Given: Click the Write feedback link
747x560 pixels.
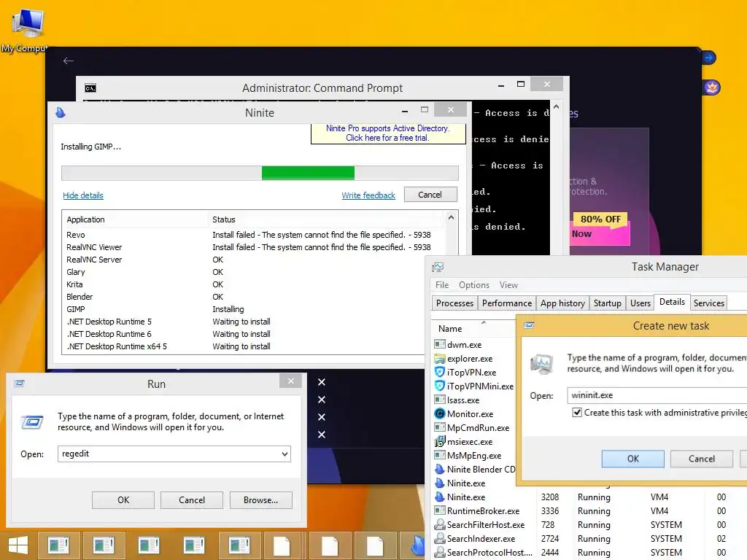Looking at the screenshot, I should point(368,195).
